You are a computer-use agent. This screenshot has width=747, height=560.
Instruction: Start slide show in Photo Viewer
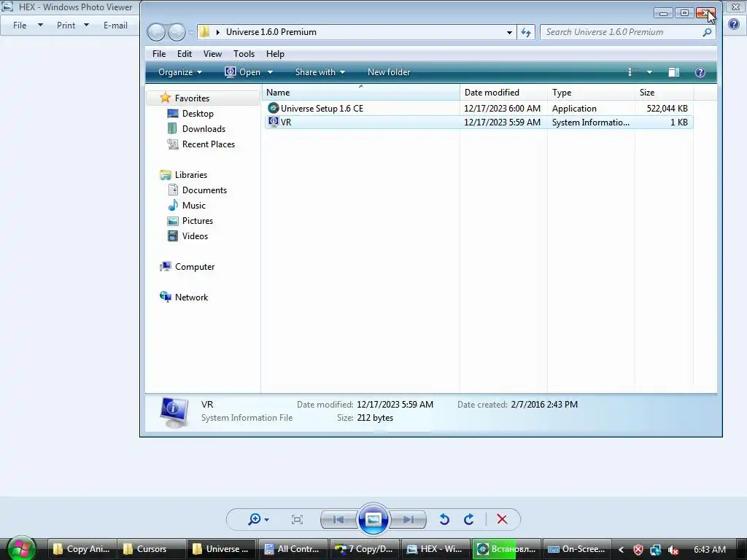click(373, 519)
